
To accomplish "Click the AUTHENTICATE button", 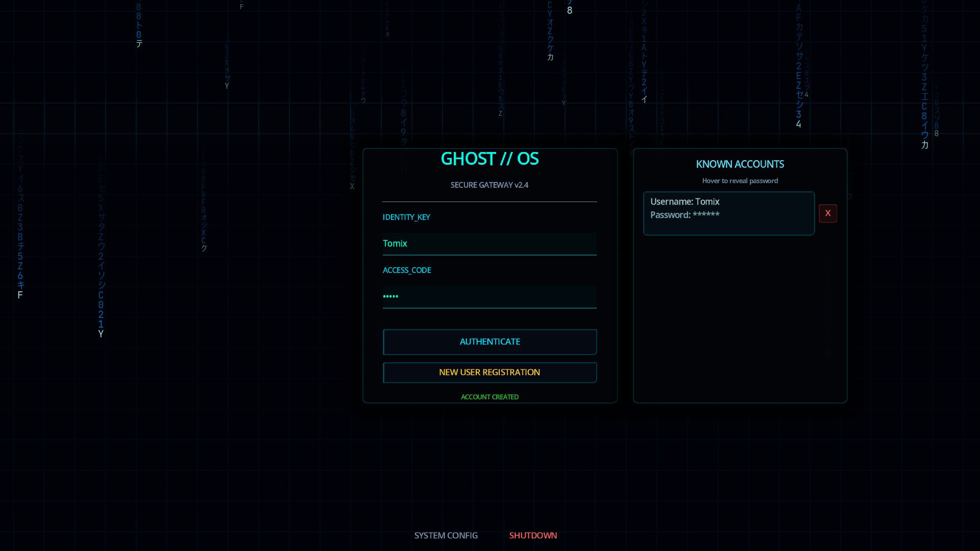I will 489,342.
